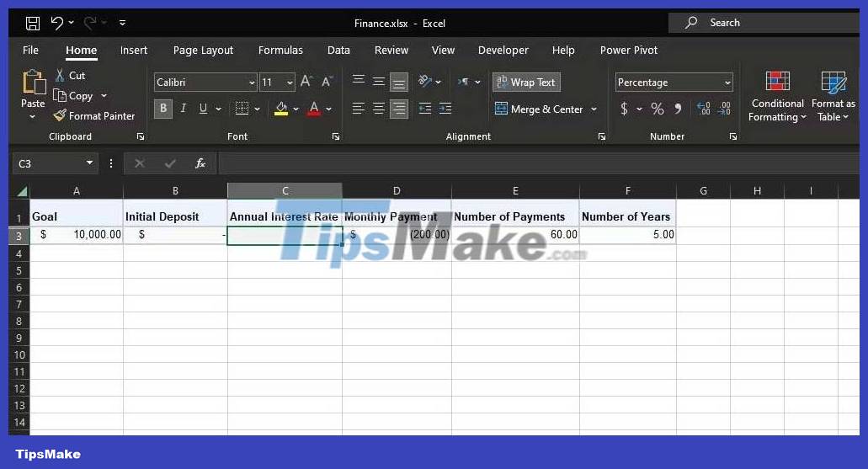Image resolution: width=868 pixels, height=469 pixels.
Task: Click the Name Box showing C3
Action: pos(55,163)
